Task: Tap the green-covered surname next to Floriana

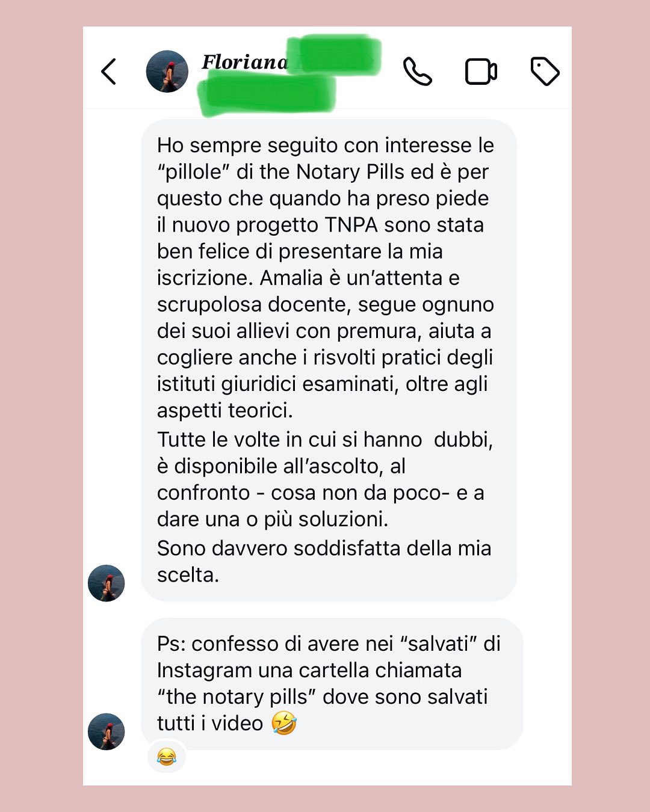Action: (334, 55)
